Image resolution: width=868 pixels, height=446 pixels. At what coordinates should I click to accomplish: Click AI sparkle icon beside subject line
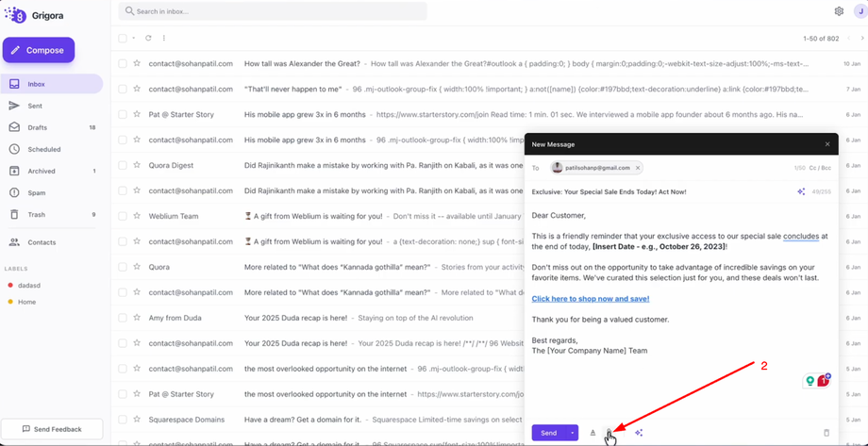(x=801, y=191)
